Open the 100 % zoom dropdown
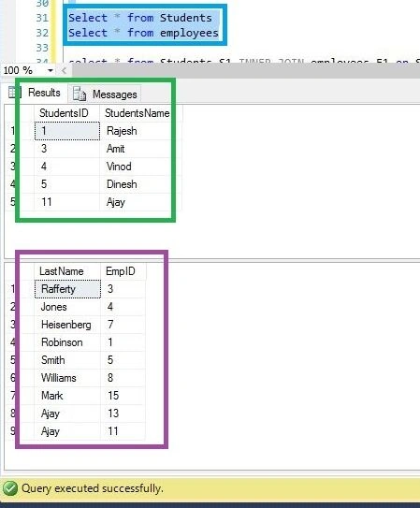Screen dimensions: 420x508 pos(51,70)
